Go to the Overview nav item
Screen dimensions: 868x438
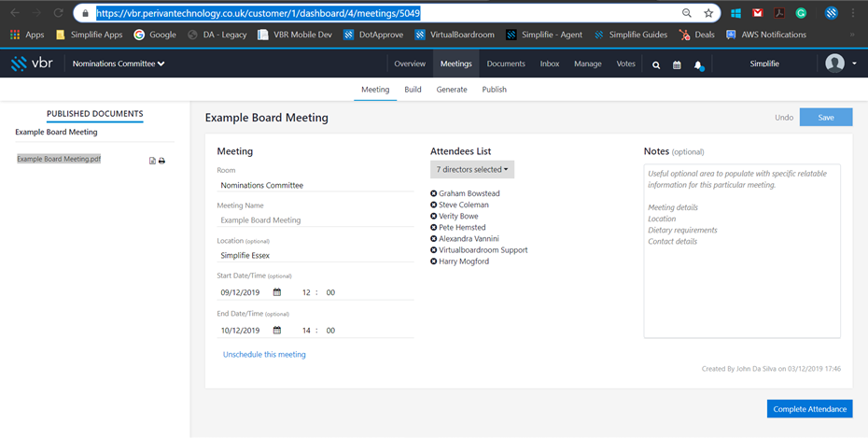410,64
